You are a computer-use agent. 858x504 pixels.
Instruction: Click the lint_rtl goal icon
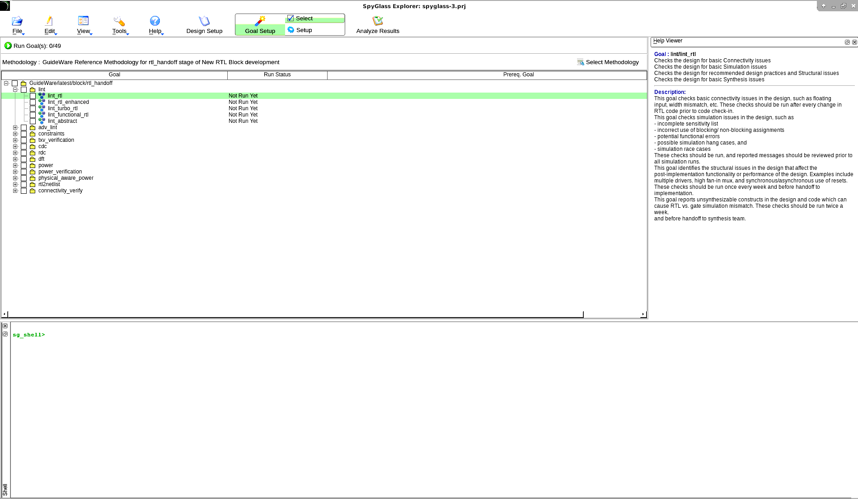coord(42,96)
